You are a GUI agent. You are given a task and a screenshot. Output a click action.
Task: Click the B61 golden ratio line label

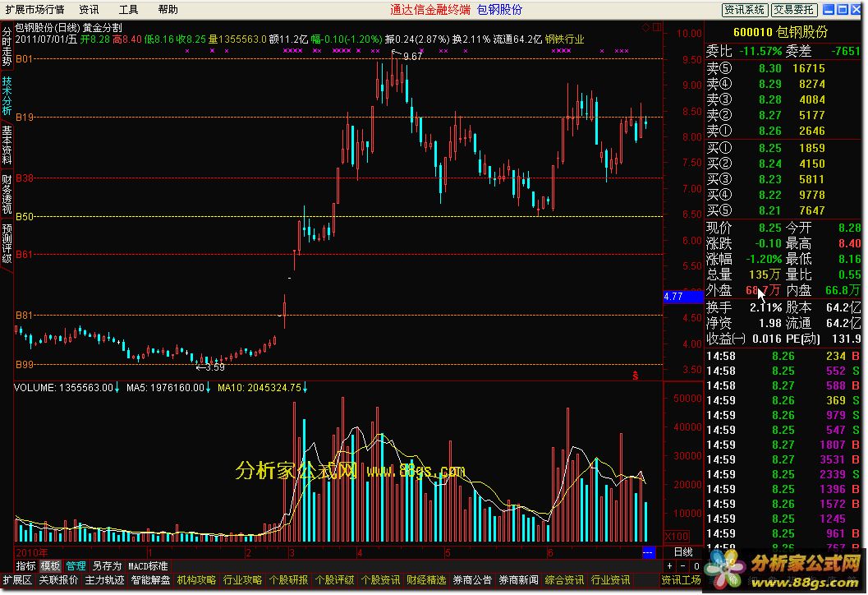coord(25,254)
